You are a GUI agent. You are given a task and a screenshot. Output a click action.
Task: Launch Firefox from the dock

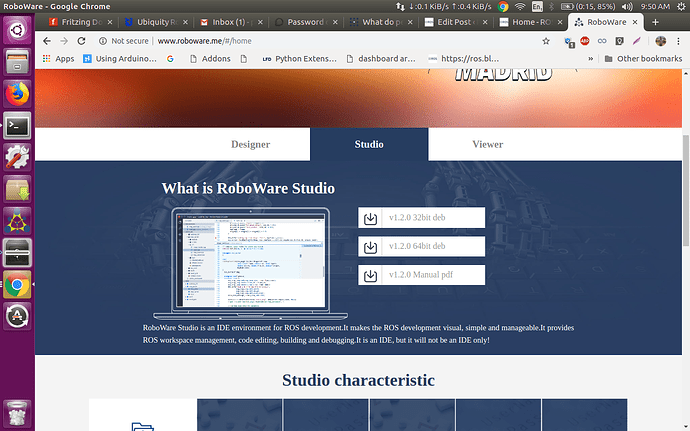pos(17,94)
